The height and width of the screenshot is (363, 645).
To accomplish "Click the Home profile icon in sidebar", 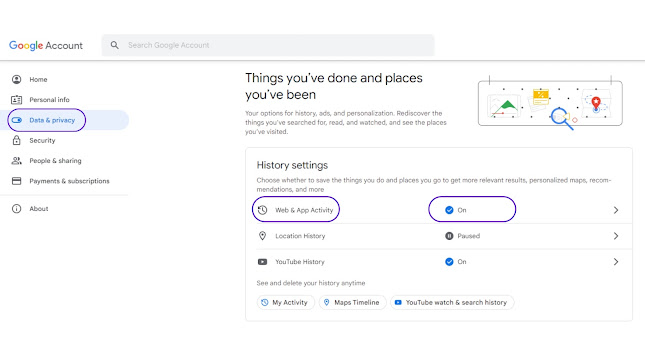I will [16, 79].
